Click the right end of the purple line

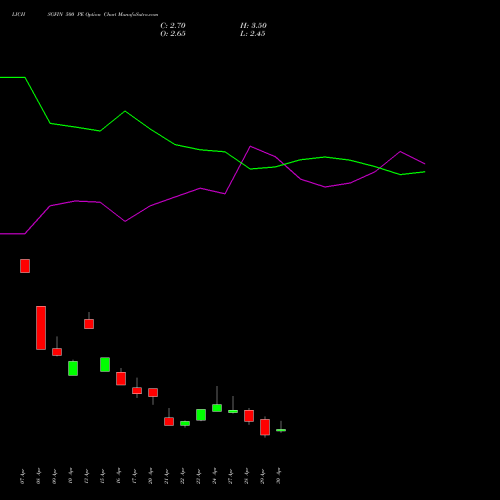[425, 164]
